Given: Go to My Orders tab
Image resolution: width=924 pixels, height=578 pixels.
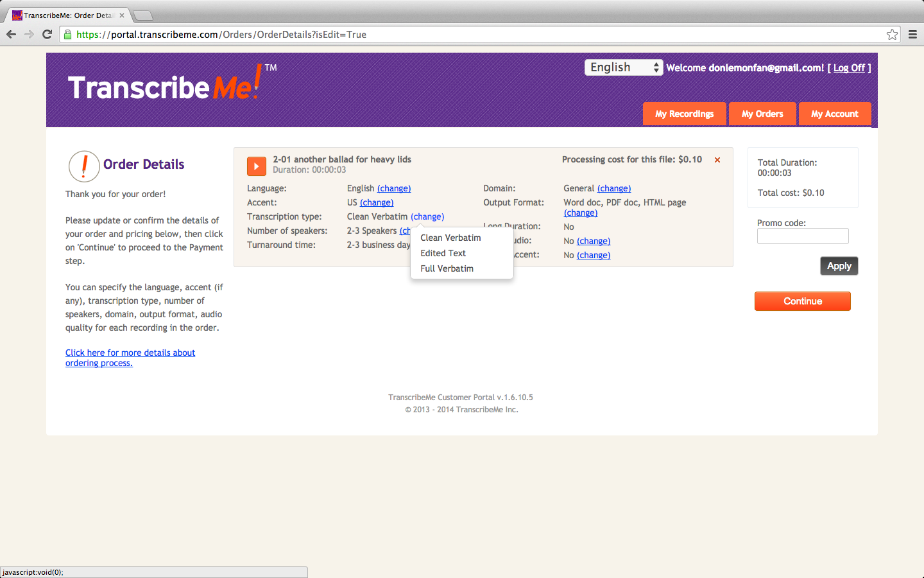Looking at the screenshot, I should tap(762, 114).
